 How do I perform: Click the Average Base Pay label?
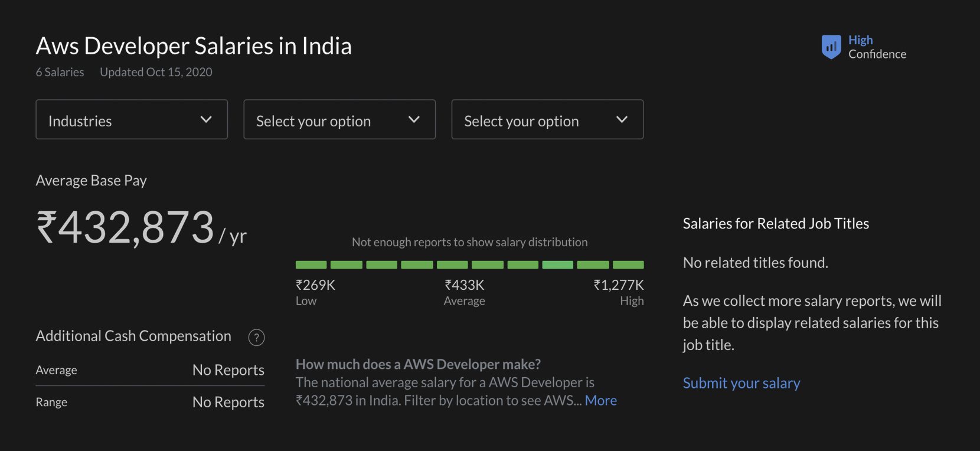tap(92, 181)
